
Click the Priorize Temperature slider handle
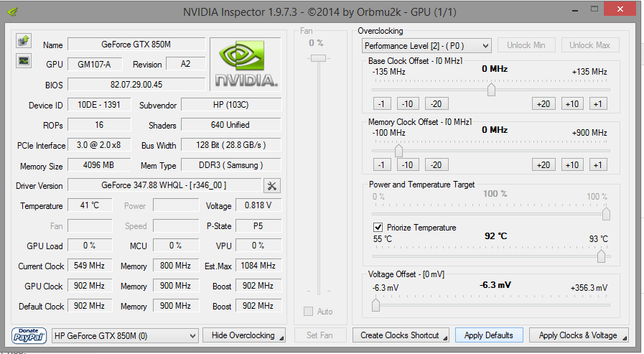601,256
